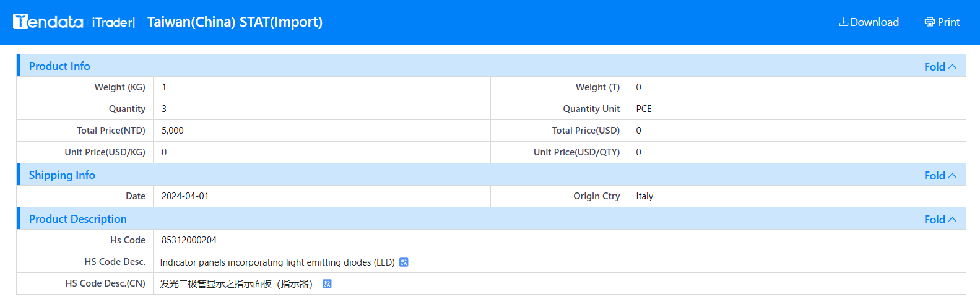Click the Tendata logo
This screenshot has height=307, width=980.
[48, 22]
